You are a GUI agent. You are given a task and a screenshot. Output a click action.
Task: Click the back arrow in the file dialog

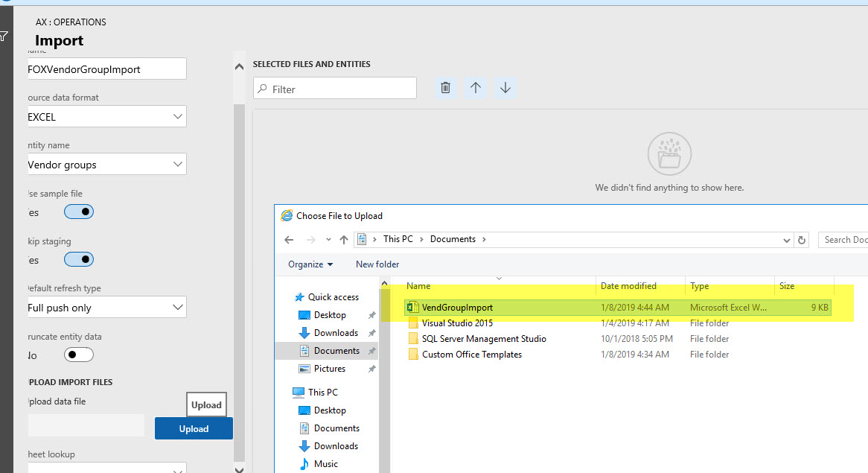[290, 239]
